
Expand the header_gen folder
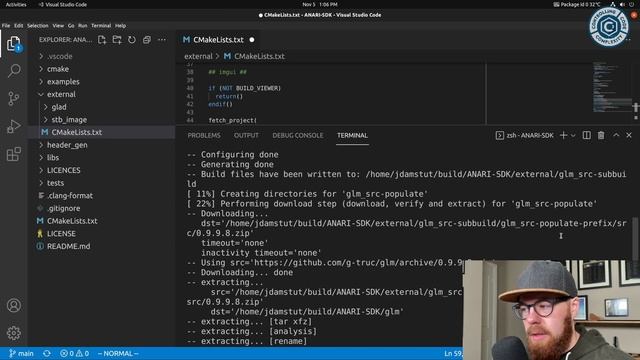point(101,145)
